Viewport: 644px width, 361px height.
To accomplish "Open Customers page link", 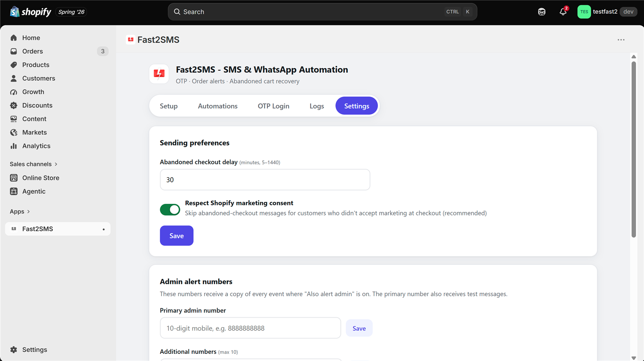I will [39, 78].
